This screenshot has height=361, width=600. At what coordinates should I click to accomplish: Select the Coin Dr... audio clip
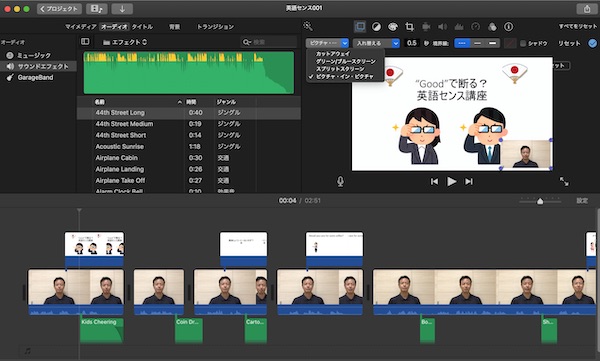point(189,330)
